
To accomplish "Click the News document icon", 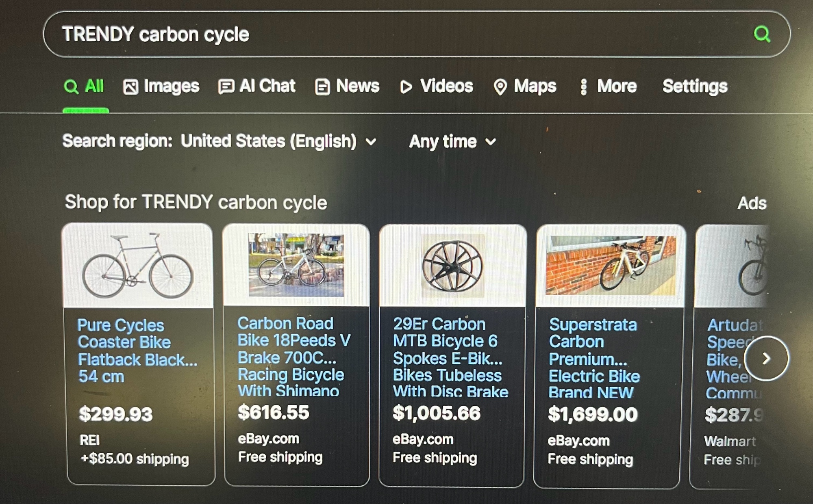I will (322, 87).
